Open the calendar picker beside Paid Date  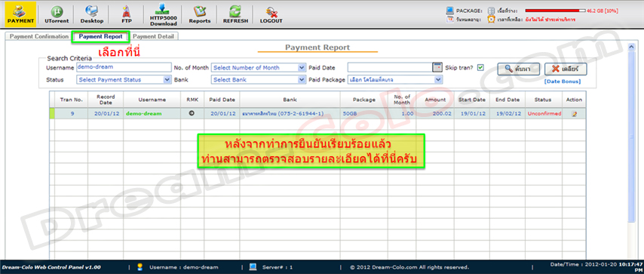tap(437, 67)
